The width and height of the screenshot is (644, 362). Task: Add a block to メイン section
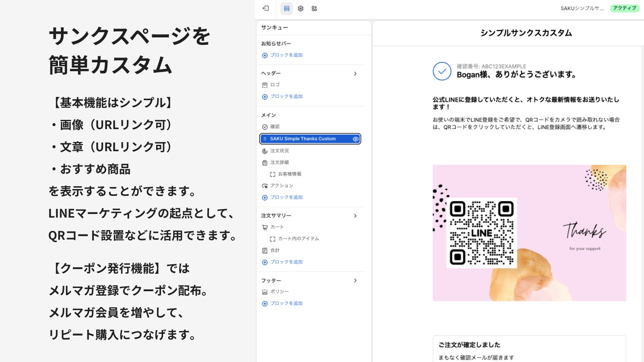click(x=286, y=197)
